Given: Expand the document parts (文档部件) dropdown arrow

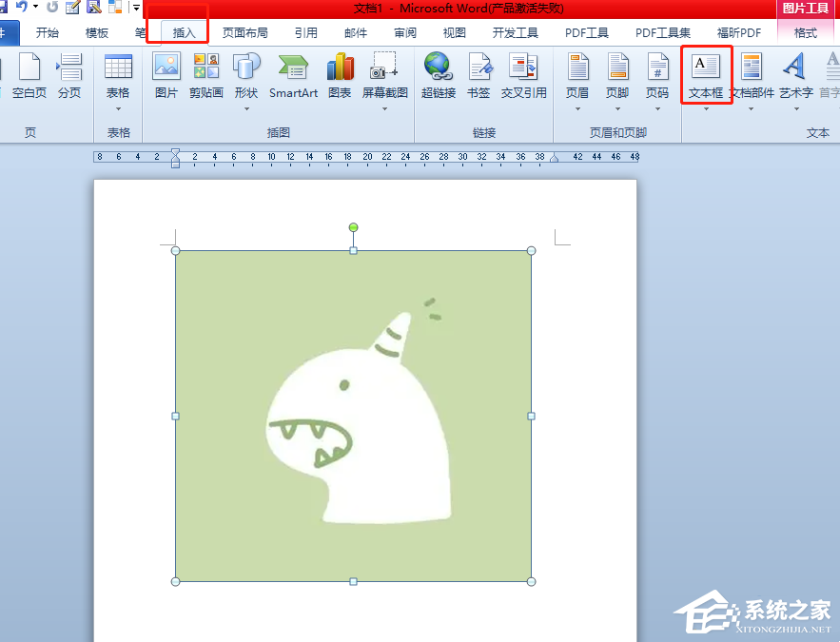Looking at the screenshot, I should [x=752, y=109].
